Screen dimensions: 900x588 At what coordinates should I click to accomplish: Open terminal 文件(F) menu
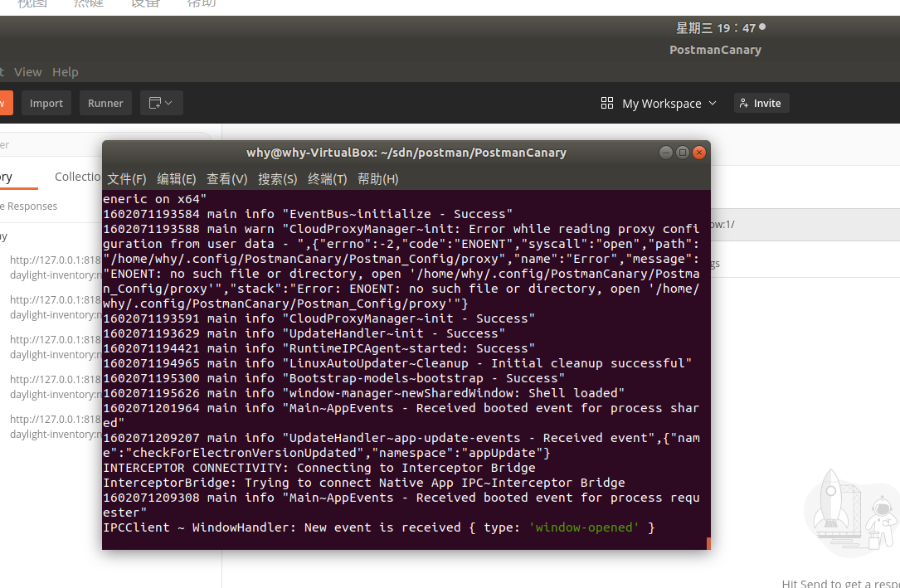coord(127,179)
